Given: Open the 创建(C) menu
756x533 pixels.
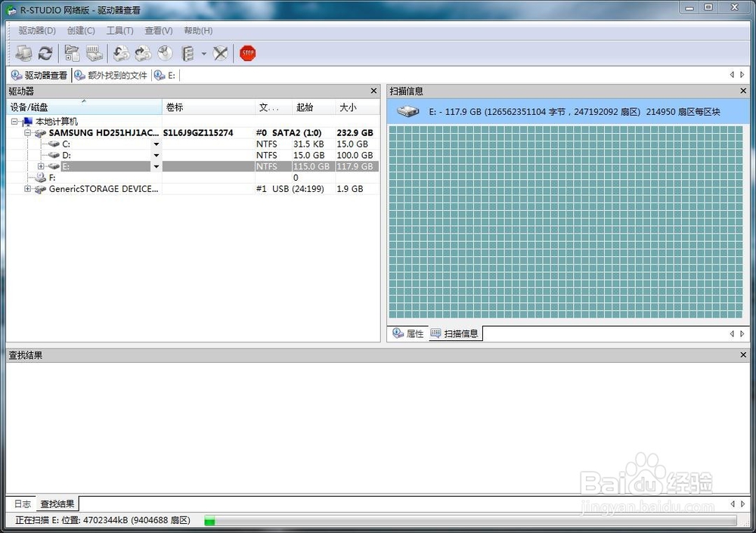Looking at the screenshot, I should (x=81, y=30).
